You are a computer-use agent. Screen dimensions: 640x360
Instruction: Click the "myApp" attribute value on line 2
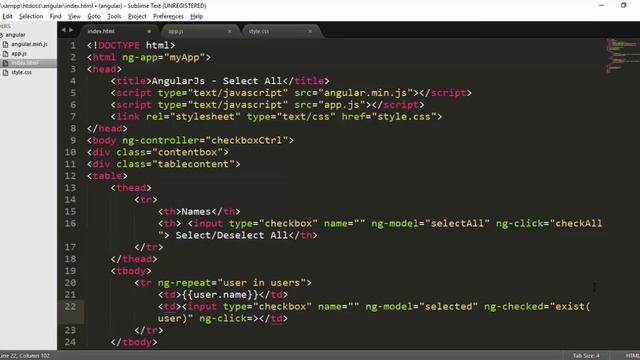(x=184, y=57)
